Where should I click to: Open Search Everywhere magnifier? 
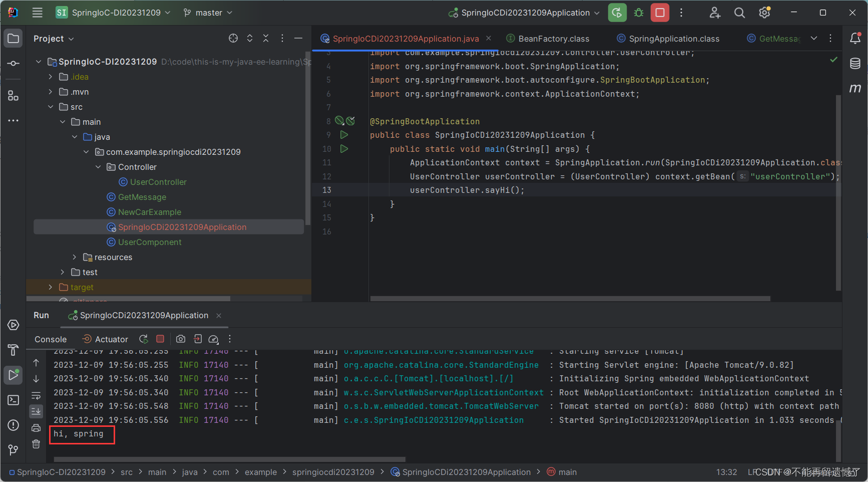click(739, 13)
